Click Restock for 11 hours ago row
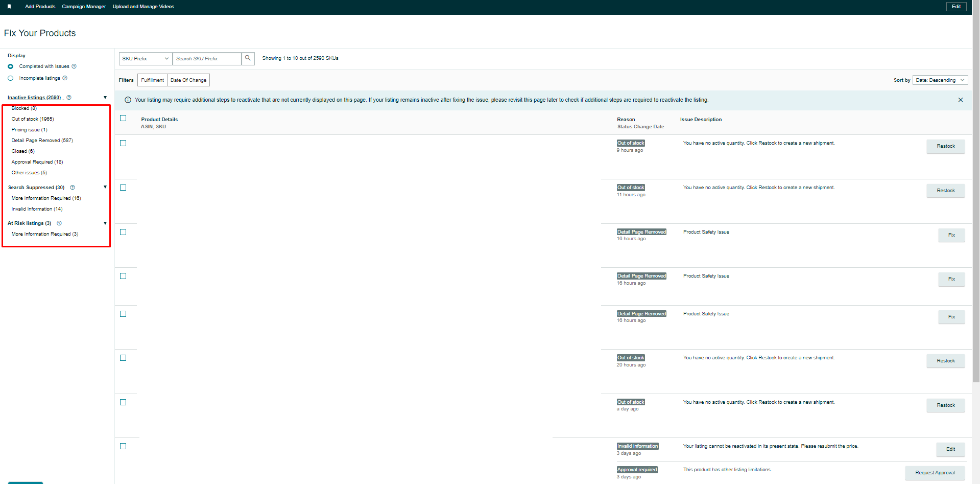The image size is (980, 484). (946, 191)
